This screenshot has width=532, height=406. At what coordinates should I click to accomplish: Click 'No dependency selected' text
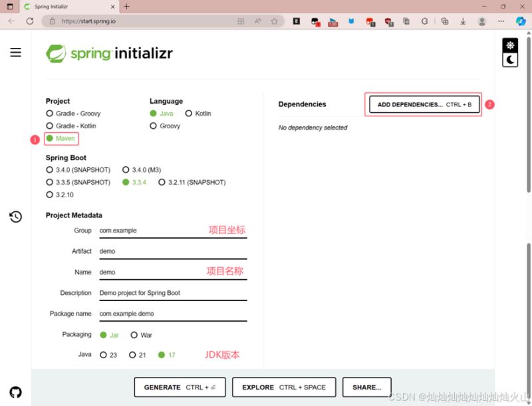(313, 128)
